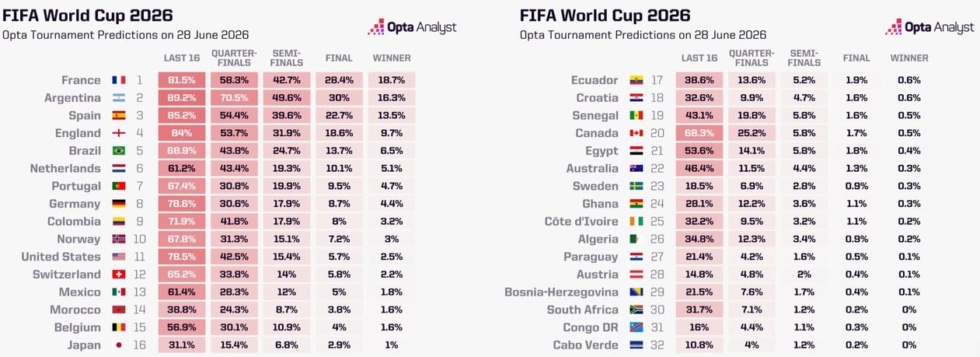The height and width of the screenshot is (357, 980).
Task: Click the Cabo Verde flag icon
Action: pos(636,345)
